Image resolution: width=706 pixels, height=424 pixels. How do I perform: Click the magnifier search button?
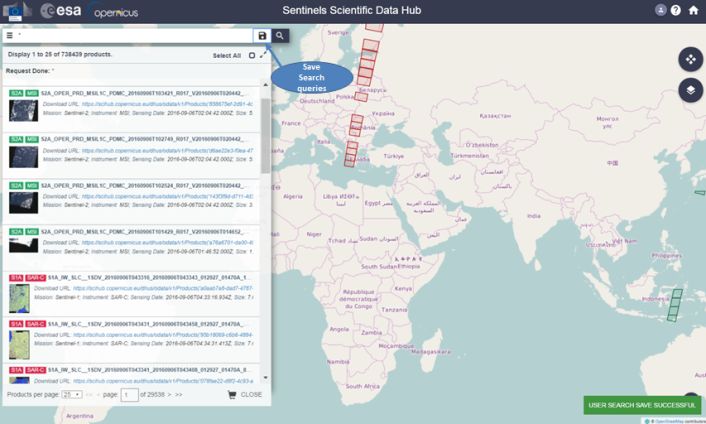point(280,36)
